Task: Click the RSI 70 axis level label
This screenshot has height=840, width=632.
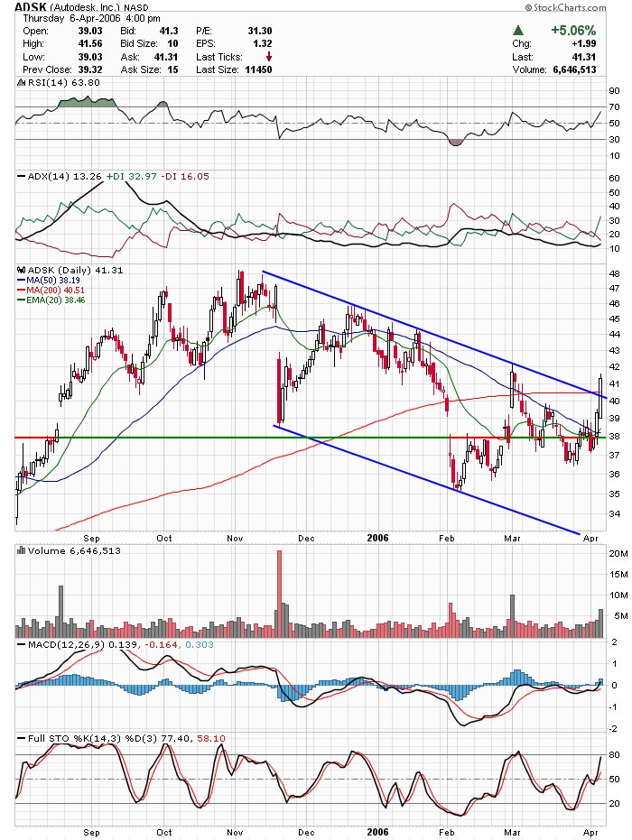Action: [x=614, y=107]
